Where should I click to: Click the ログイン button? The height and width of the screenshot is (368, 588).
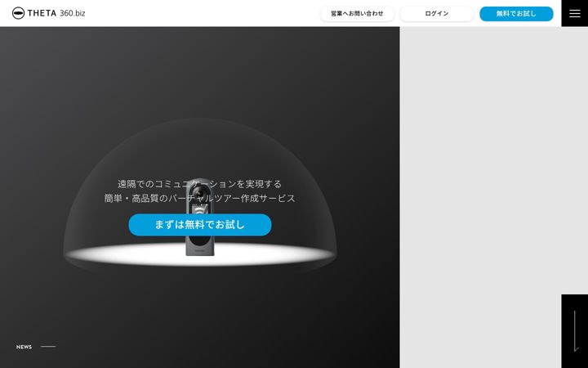pos(436,14)
